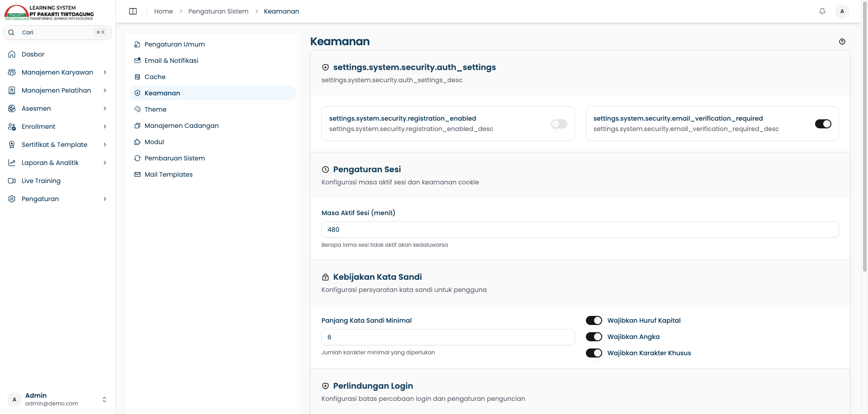Click Perlindungan Login heading
The image size is (868, 414).
click(x=373, y=386)
